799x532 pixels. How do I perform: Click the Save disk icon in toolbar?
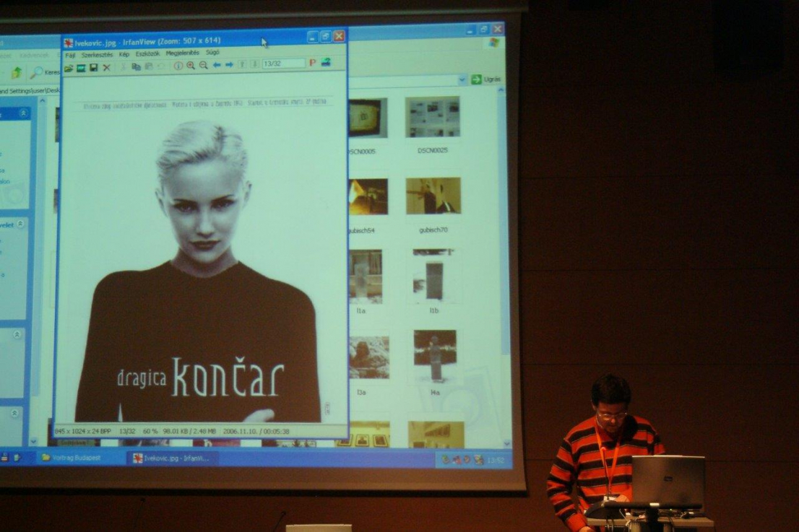[93, 67]
